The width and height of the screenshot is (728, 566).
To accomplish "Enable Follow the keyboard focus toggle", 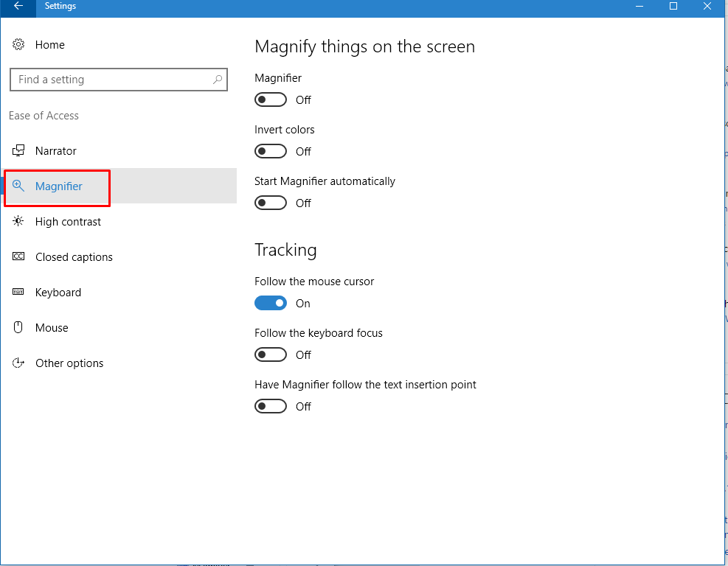I will [x=271, y=355].
